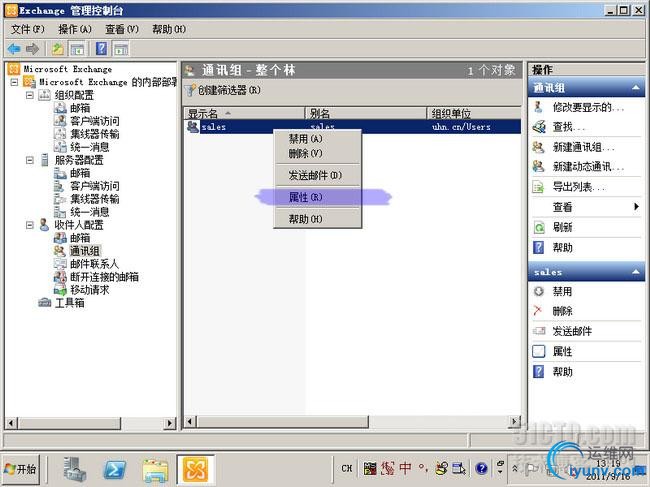
Task: Click the Back arrow toolbar icon
Action: pyautogui.click(x=14, y=49)
